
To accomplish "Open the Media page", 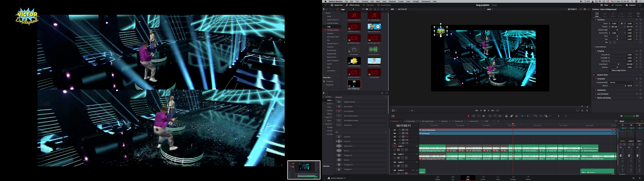I will 437,178.
